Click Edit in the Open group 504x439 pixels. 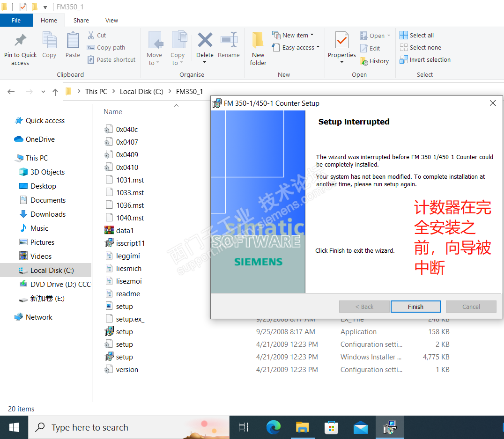371,48
